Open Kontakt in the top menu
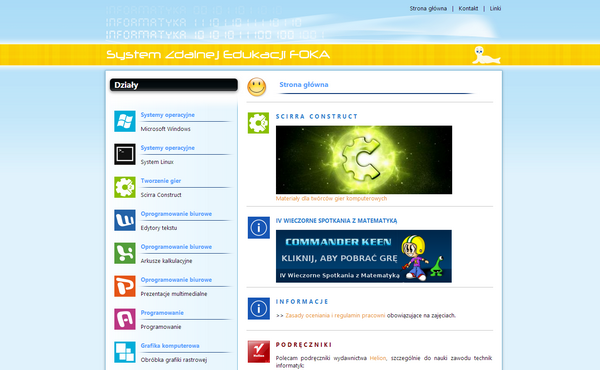This screenshot has width=600, height=370. [468, 8]
